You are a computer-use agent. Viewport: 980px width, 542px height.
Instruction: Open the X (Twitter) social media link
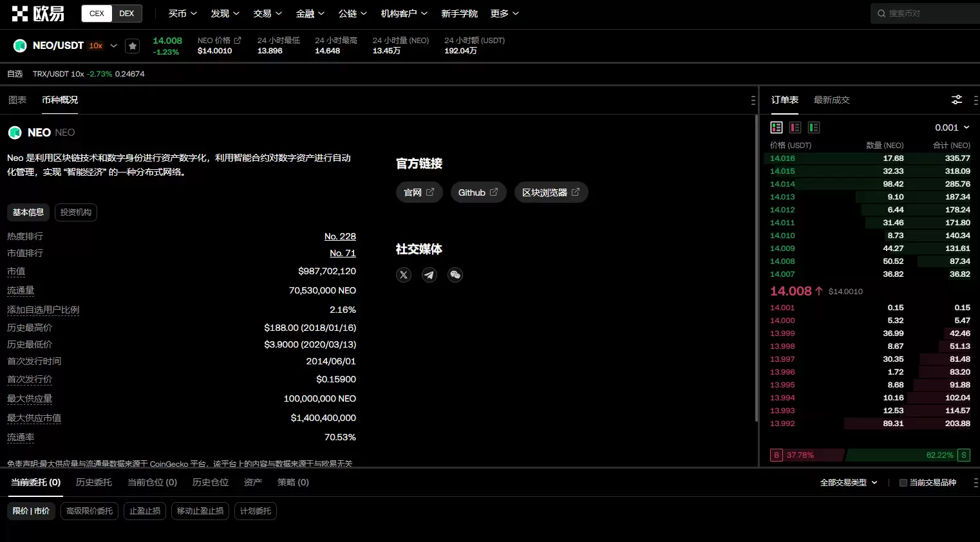[x=404, y=275]
